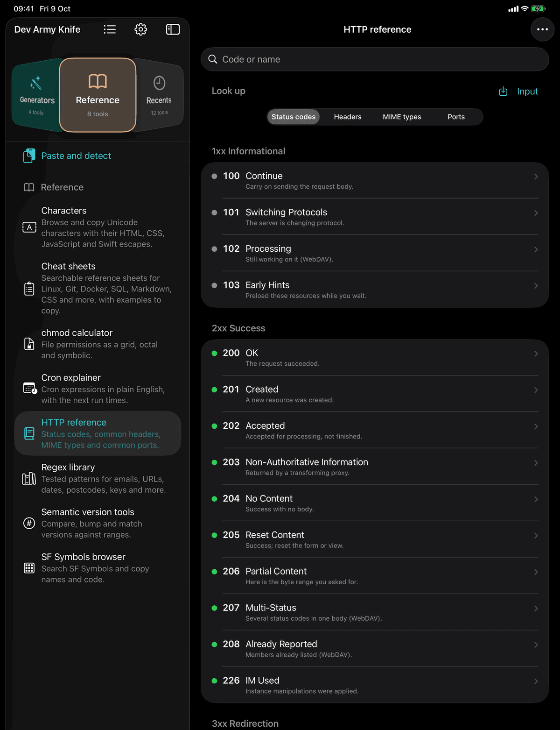Tap the cellular signal bars icon
This screenshot has height=730, width=560.
pos(513,9)
